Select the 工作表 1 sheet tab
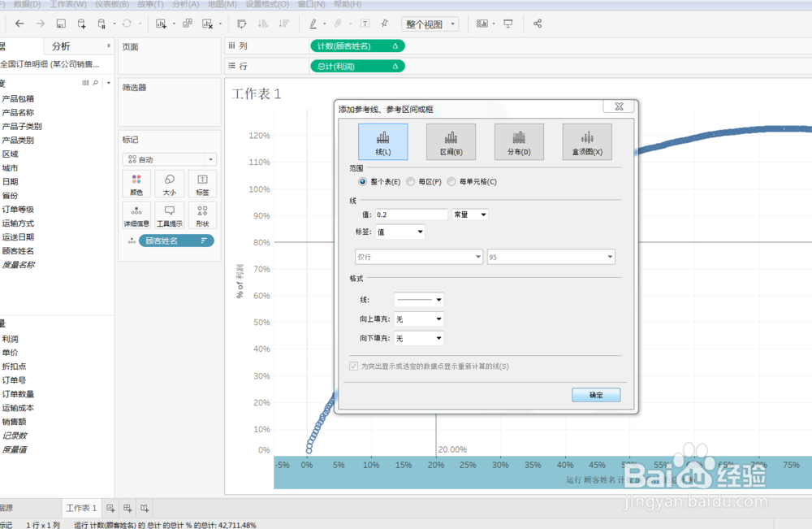 [81, 508]
